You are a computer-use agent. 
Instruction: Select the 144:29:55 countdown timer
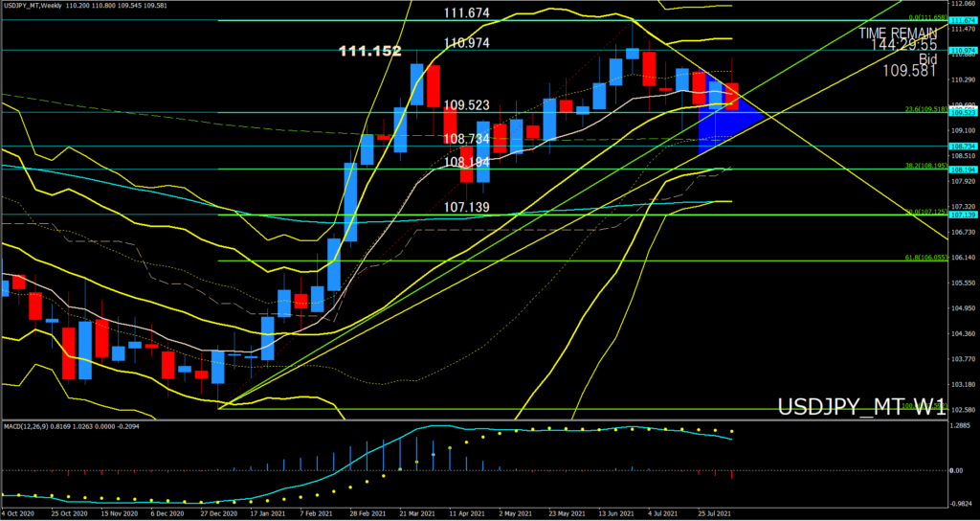tap(904, 45)
